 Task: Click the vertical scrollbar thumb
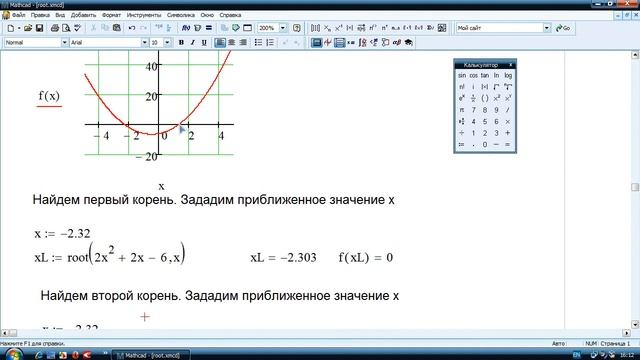tap(635, 187)
